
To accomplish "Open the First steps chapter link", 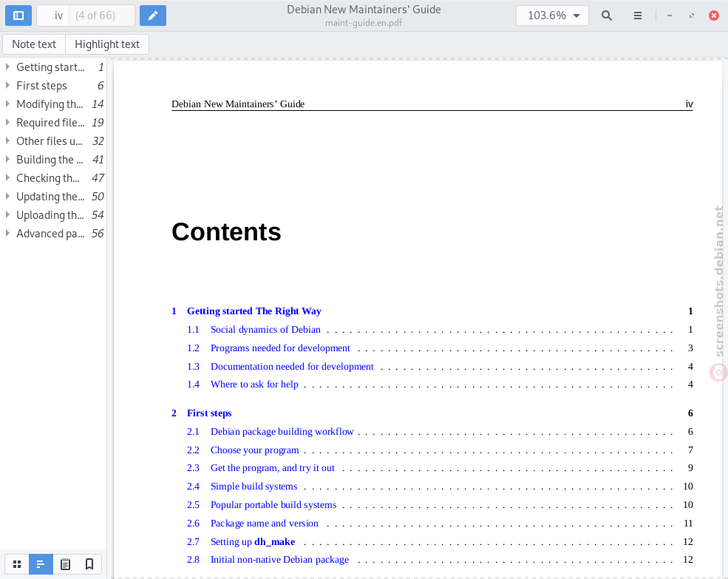I will 209,413.
